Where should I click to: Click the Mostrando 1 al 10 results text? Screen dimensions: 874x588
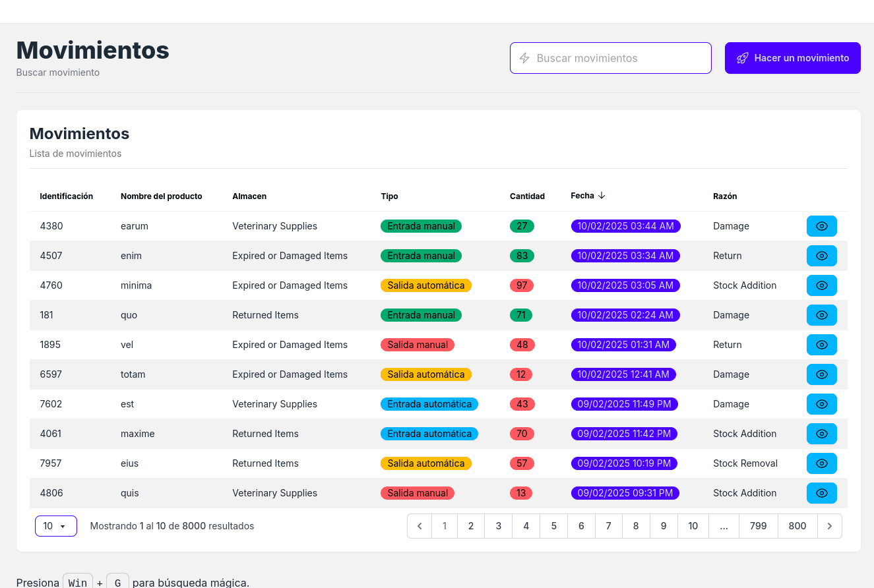point(172,526)
